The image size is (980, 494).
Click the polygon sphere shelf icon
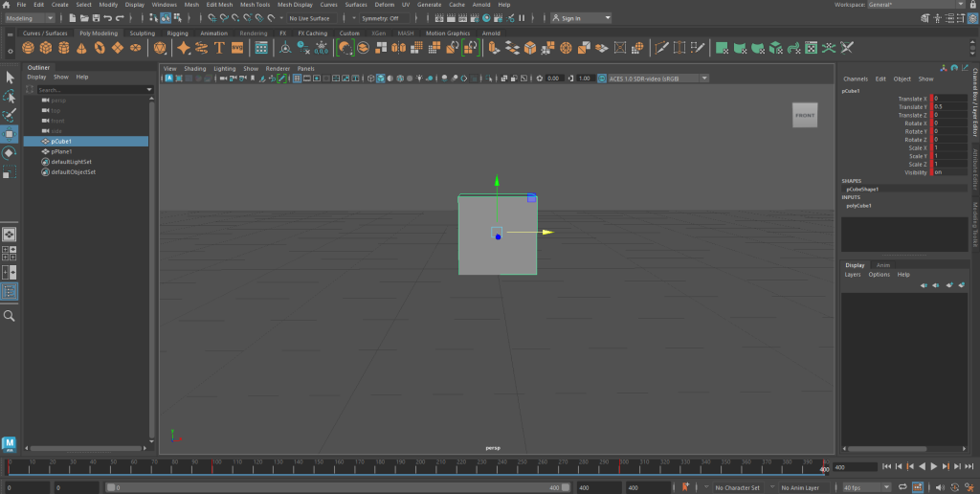click(x=29, y=48)
